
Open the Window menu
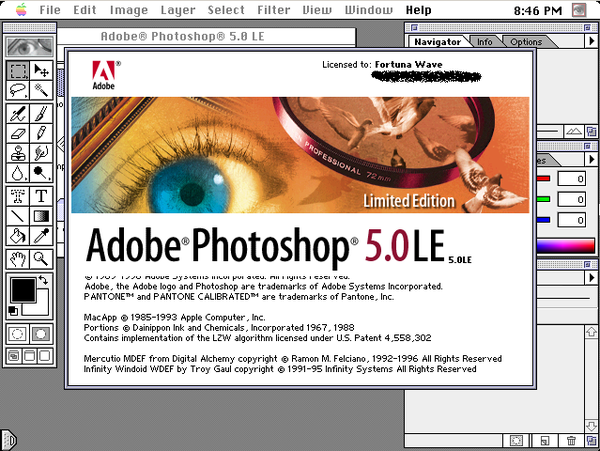coord(368,10)
